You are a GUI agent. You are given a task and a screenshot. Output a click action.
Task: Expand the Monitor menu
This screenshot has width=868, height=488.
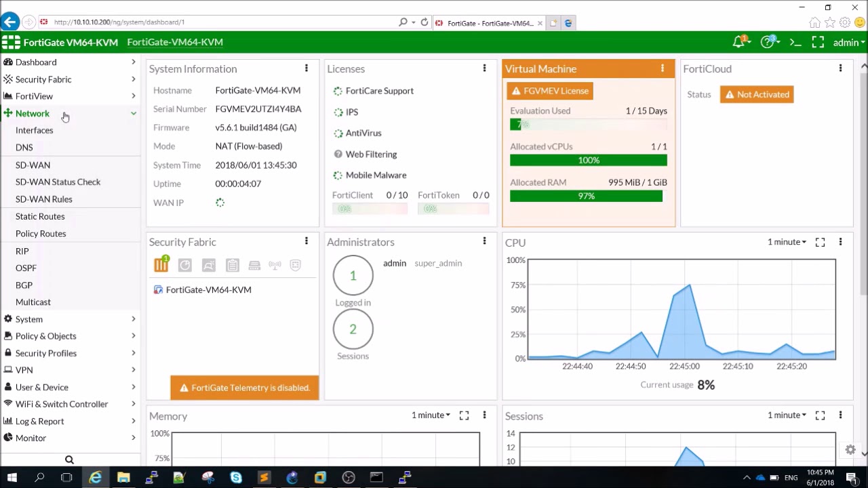click(x=71, y=438)
